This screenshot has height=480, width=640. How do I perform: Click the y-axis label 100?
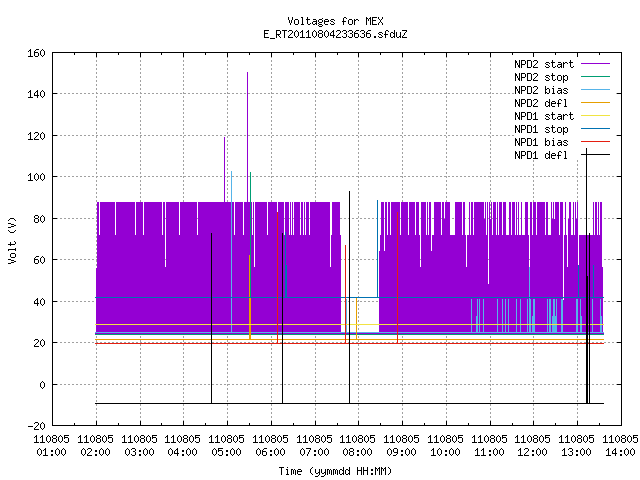click(36, 177)
